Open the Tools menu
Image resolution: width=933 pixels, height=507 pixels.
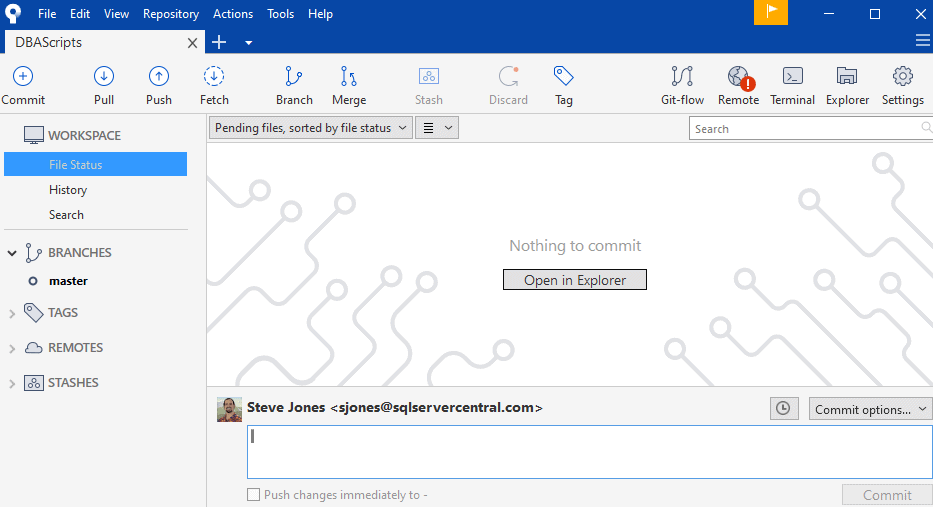pos(280,14)
